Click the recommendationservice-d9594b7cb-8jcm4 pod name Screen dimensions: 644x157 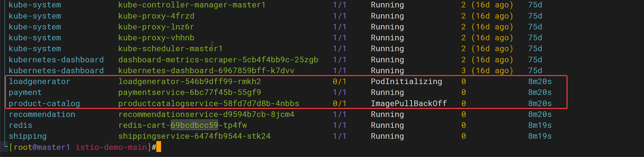[x=206, y=114]
